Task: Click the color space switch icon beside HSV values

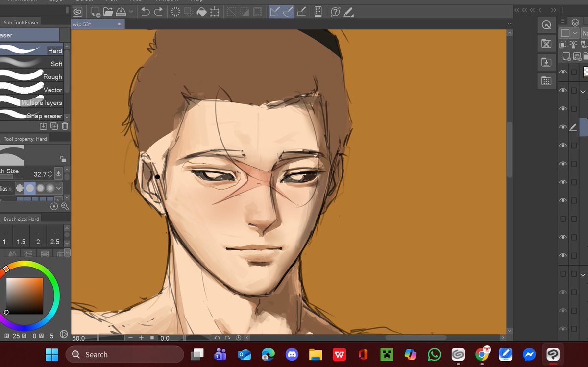Action: pyautogui.click(x=63, y=335)
